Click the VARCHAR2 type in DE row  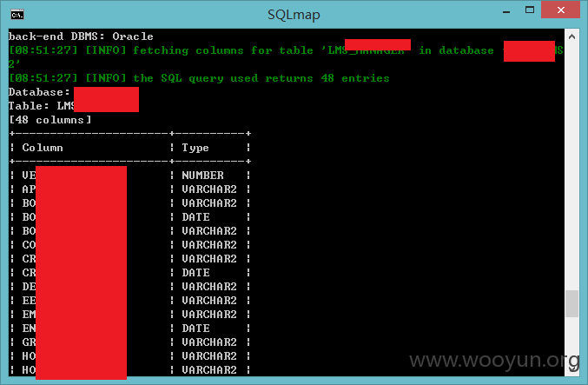click(x=209, y=286)
